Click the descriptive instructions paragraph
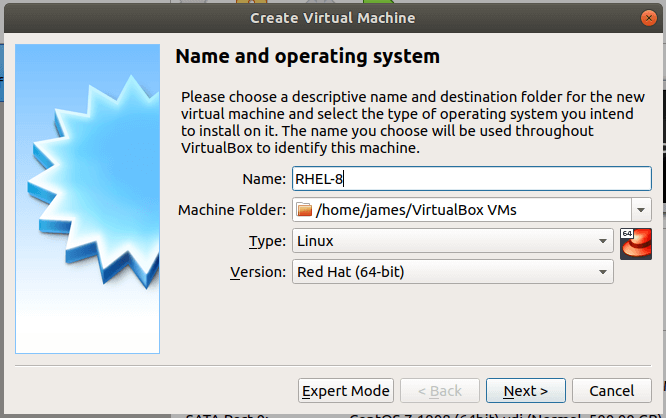 (413, 122)
